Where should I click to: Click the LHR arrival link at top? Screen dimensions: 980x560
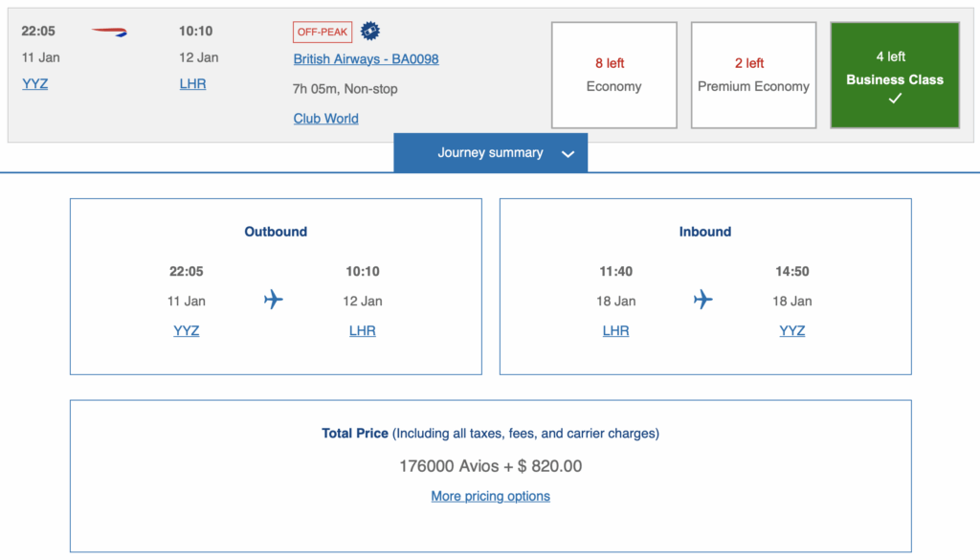pyautogui.click(x=192, y=83)
